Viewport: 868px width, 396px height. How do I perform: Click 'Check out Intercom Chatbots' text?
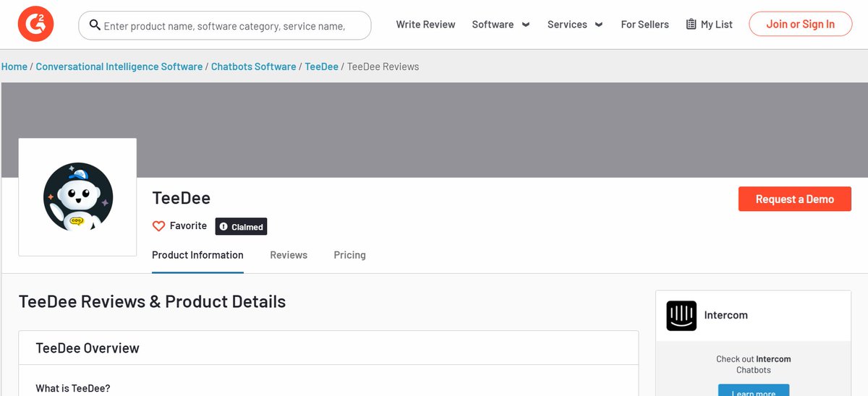click(x=754, y=364)
